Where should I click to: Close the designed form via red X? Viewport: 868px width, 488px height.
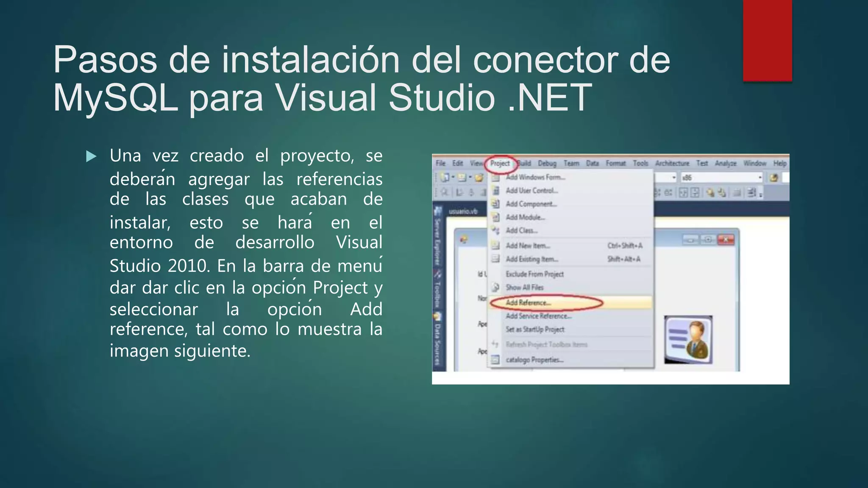pos(726,240)
